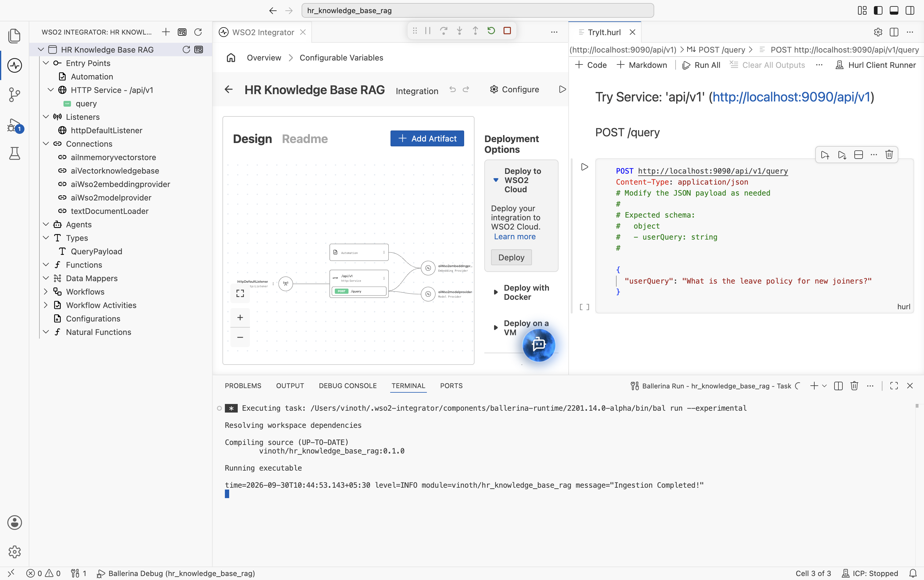Stop the debug session

(507, 31)
